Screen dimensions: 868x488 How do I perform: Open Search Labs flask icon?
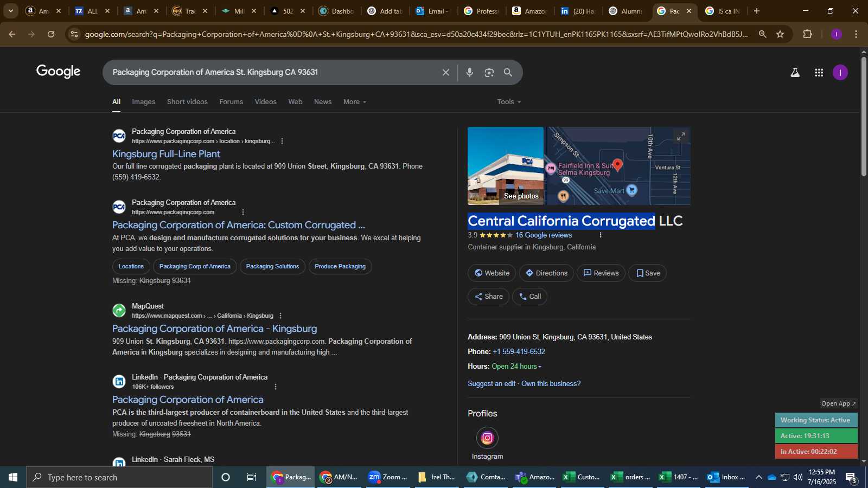point(795,73)
